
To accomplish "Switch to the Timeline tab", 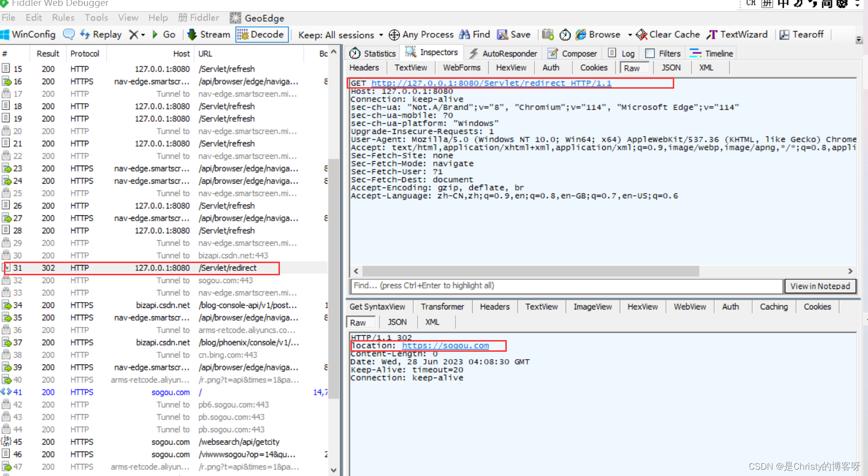I will (712, 53).
